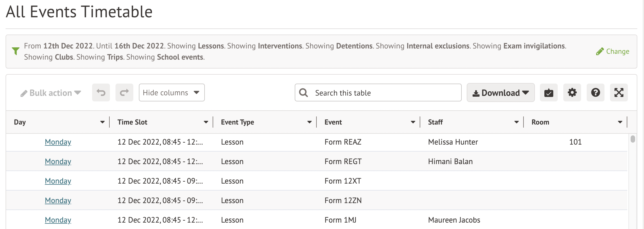Open the Staff column header arrow
644x229 pixels.
[516, 122]
